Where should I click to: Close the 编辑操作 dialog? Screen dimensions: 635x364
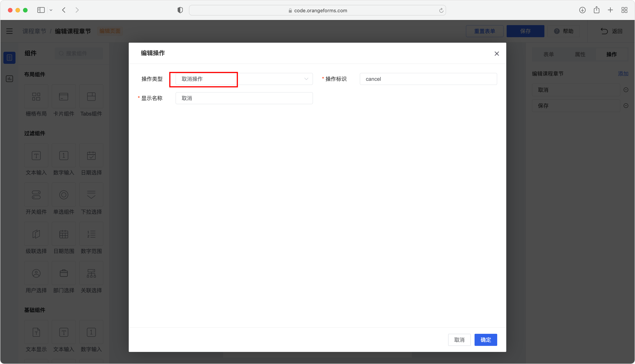coord(497,54)
